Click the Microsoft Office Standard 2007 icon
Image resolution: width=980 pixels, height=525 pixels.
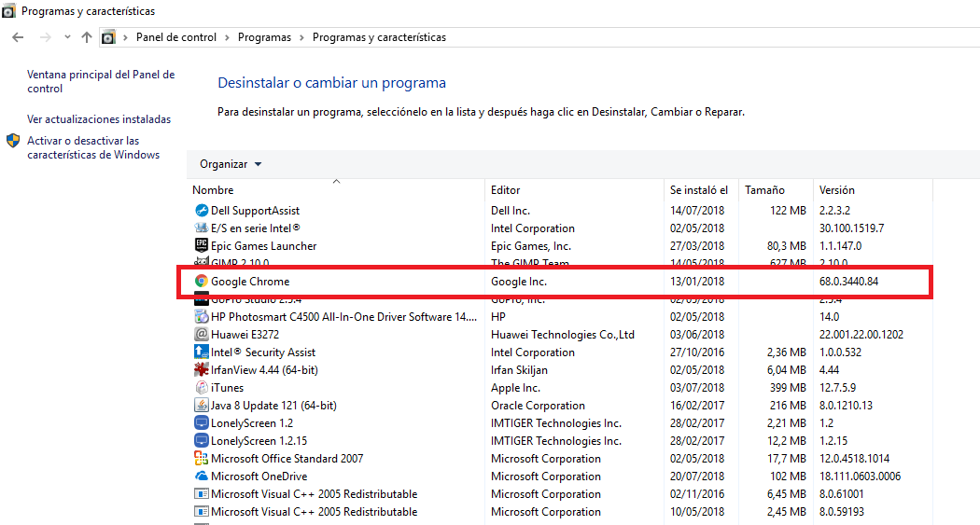(201, 458)
